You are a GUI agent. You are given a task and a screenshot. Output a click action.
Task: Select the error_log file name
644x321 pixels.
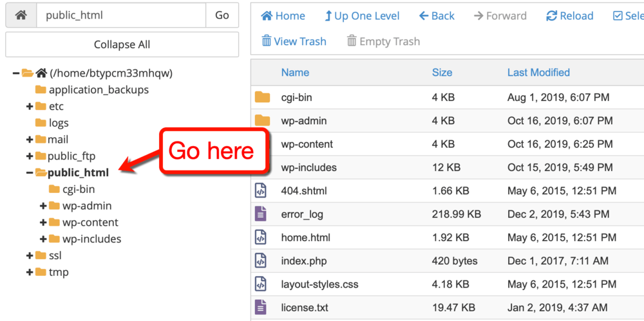click(302, 214)
